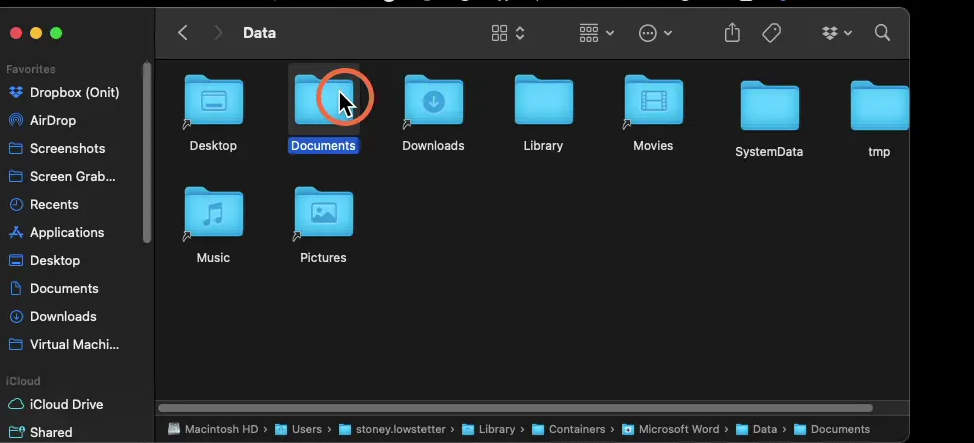Click the Data window title

click(x=260, y=33)
